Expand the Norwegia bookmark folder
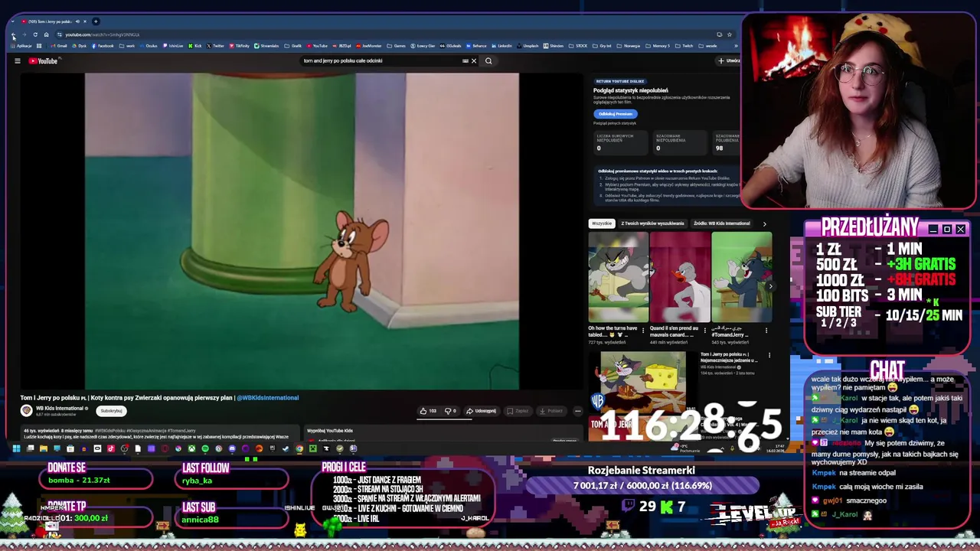Viewport: 980px width, 551px height. (x=628, y=46)
